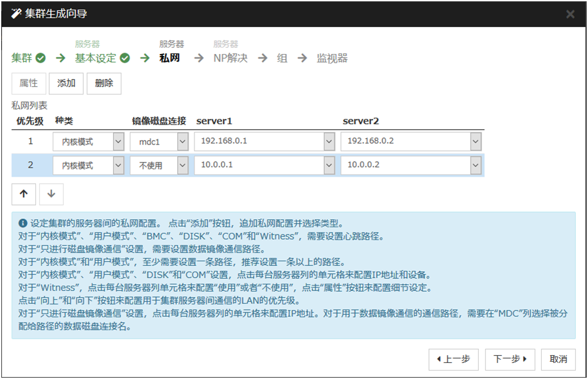Open the 种类 dropdown in row 1

point(118,141)
